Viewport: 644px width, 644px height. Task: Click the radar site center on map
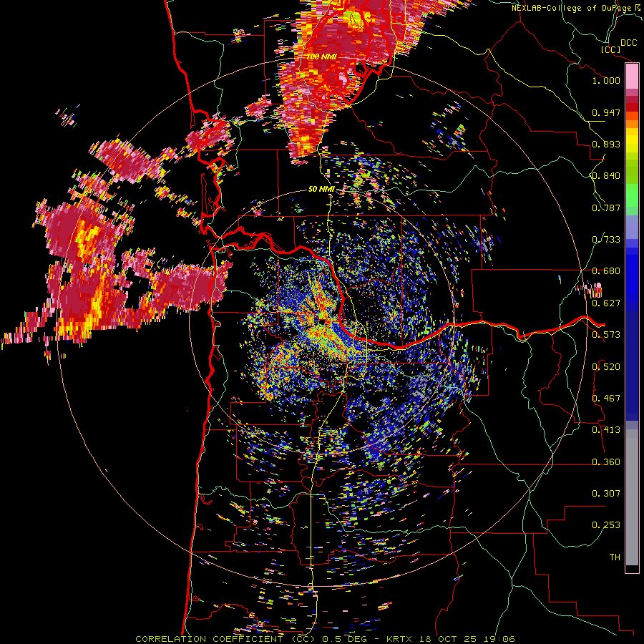point(323,321)
